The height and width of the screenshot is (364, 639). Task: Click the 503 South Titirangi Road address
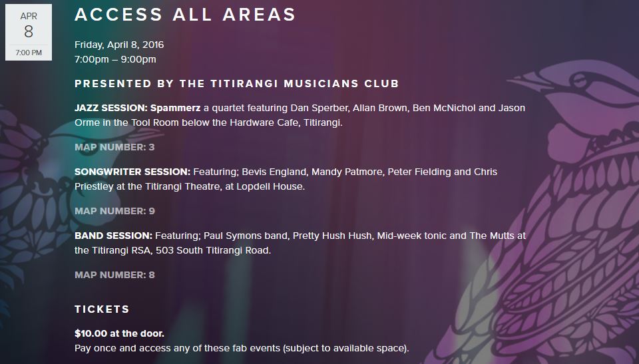(213, 250)
